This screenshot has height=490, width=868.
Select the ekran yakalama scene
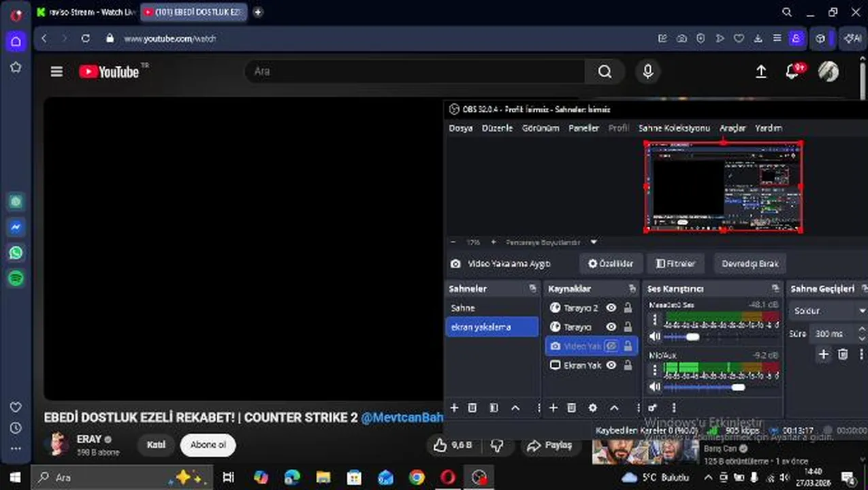pos(493,327)
